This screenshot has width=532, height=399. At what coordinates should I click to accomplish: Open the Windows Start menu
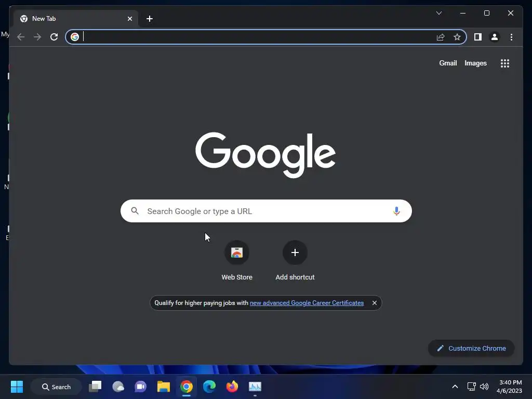17,387
